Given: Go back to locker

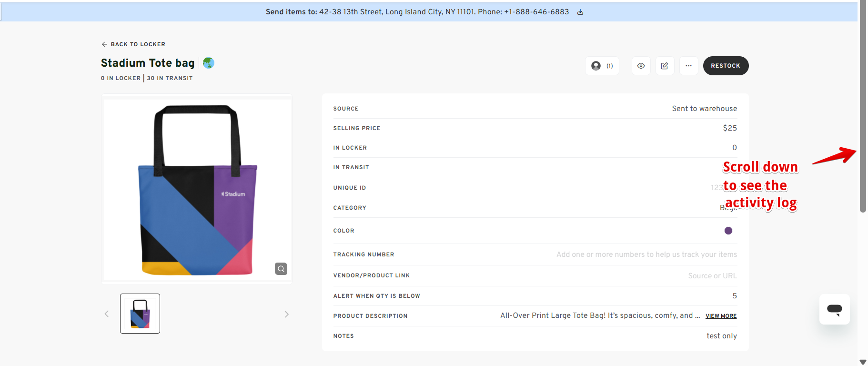Looking at the screenshot, I should (x=133, y=44).
